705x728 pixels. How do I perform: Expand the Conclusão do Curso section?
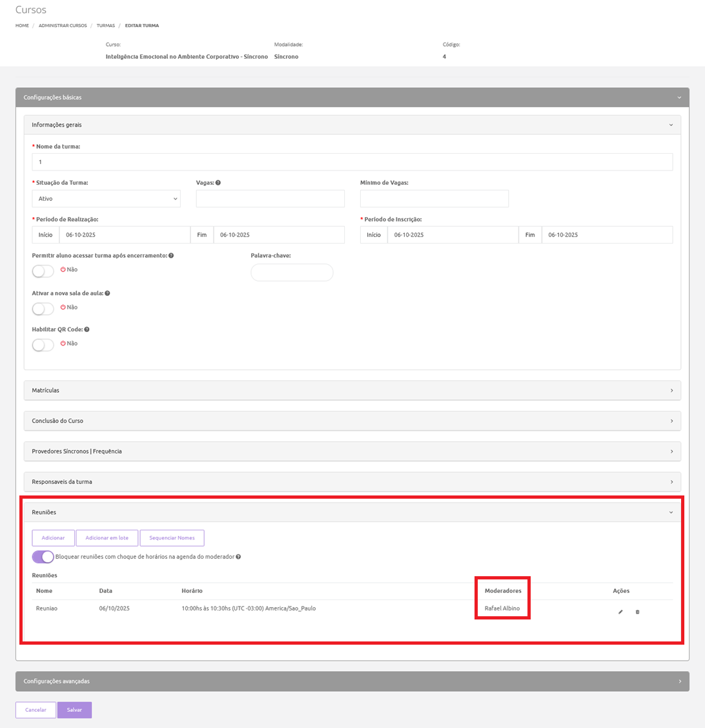pyautogui.click(x=352, y=421)
